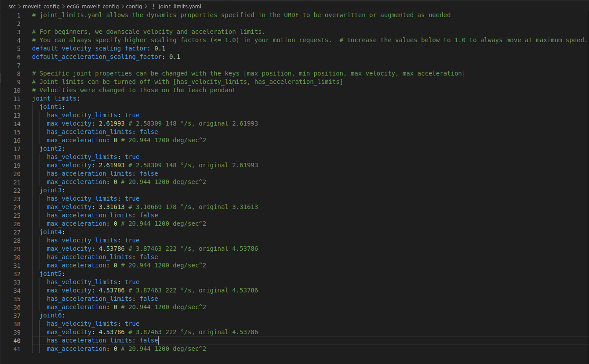Viewport: 589px width, 364px height.
Task: Click the has_acceleration_limits key on line 35
Action: point(90,299)
